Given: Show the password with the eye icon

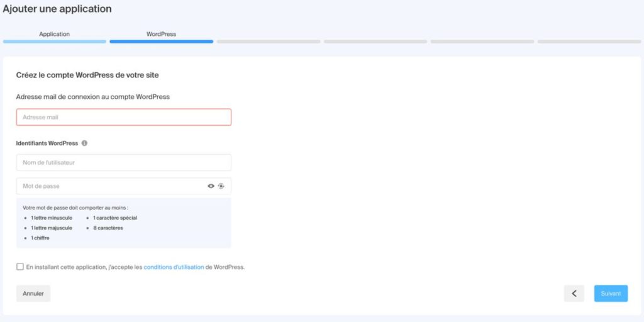Looking at the screenshot, I should point(211,186).
